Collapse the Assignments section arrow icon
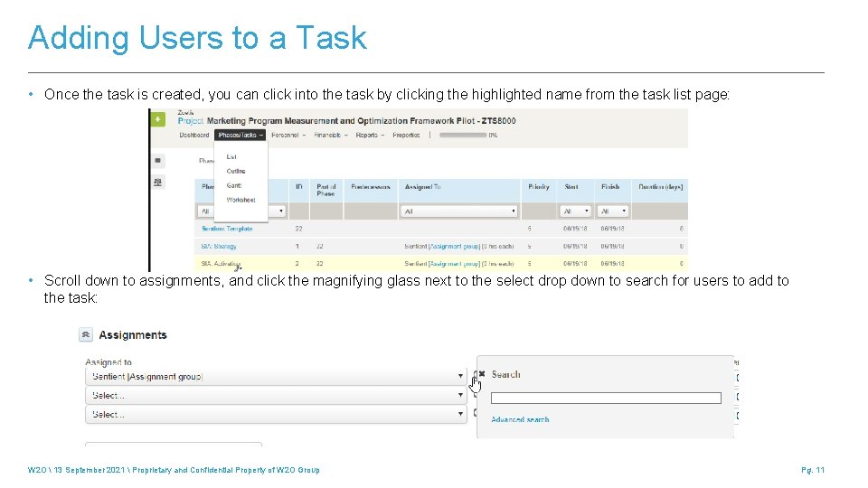 (85, 334)
